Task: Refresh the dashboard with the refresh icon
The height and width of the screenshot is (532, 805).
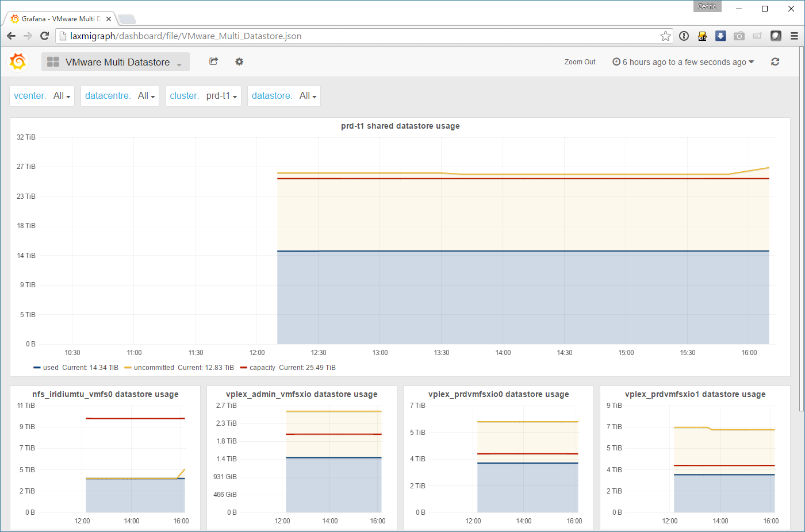Action: [x=775, y=61]
